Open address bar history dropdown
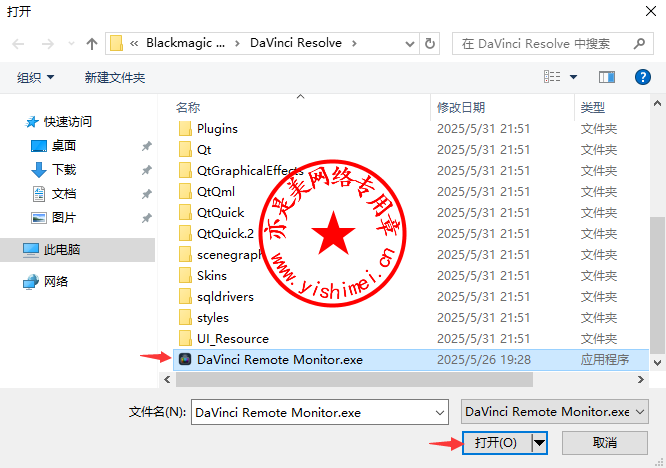 410,43
